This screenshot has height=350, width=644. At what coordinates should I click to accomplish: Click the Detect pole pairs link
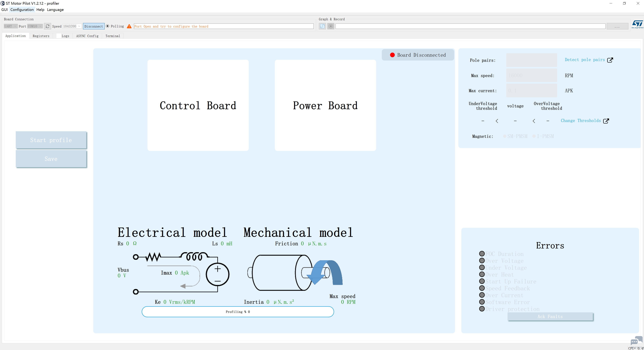[585, 60]
